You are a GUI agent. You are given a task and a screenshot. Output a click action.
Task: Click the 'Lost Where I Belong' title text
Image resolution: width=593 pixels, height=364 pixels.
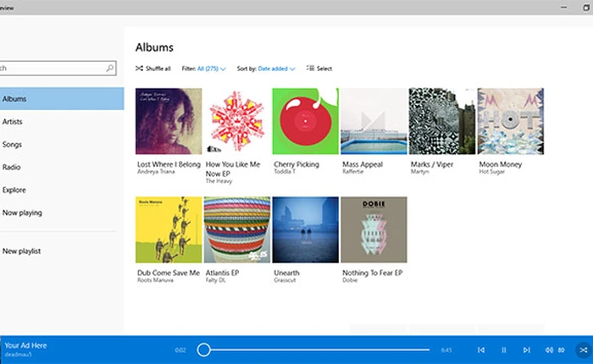(169, 164)
